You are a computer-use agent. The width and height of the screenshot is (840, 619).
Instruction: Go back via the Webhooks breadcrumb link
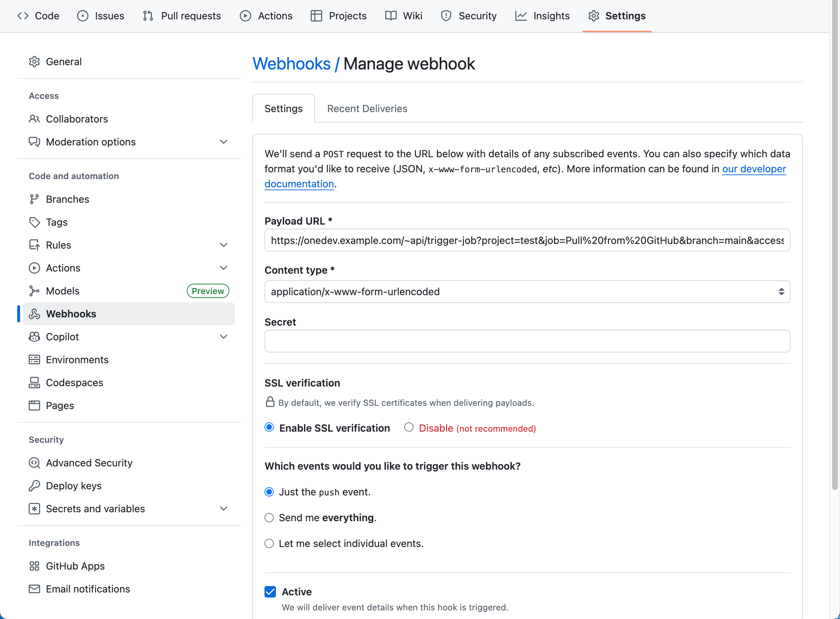291,64
